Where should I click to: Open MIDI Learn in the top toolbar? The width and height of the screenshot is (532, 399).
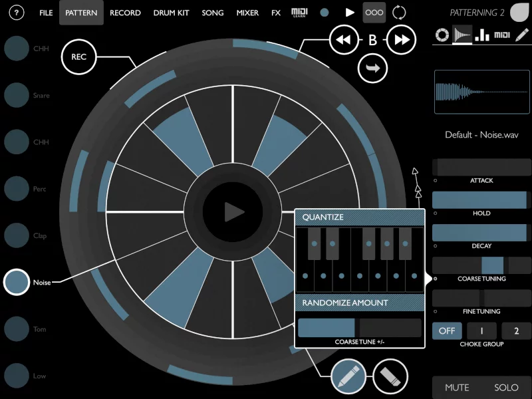click(298, 12)
